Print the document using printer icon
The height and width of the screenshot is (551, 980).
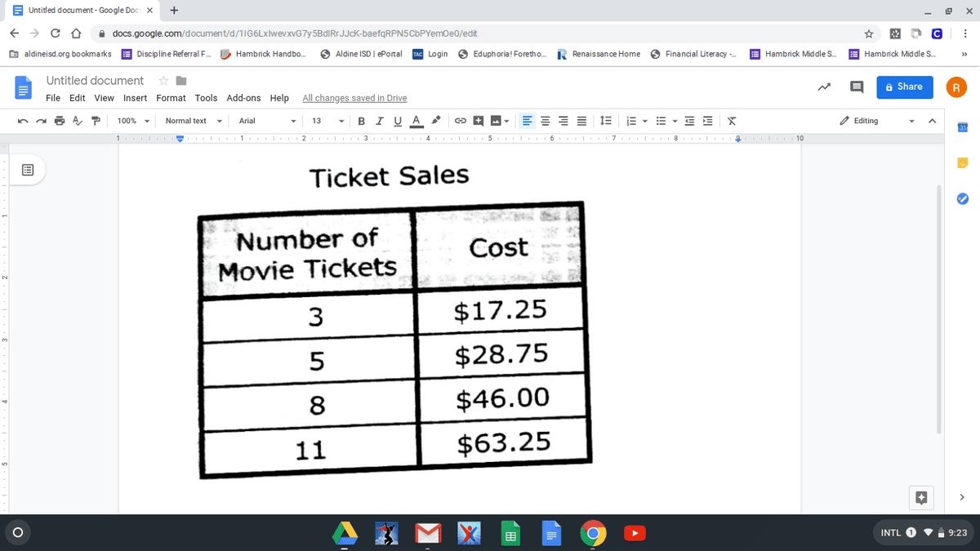point(60,121)
